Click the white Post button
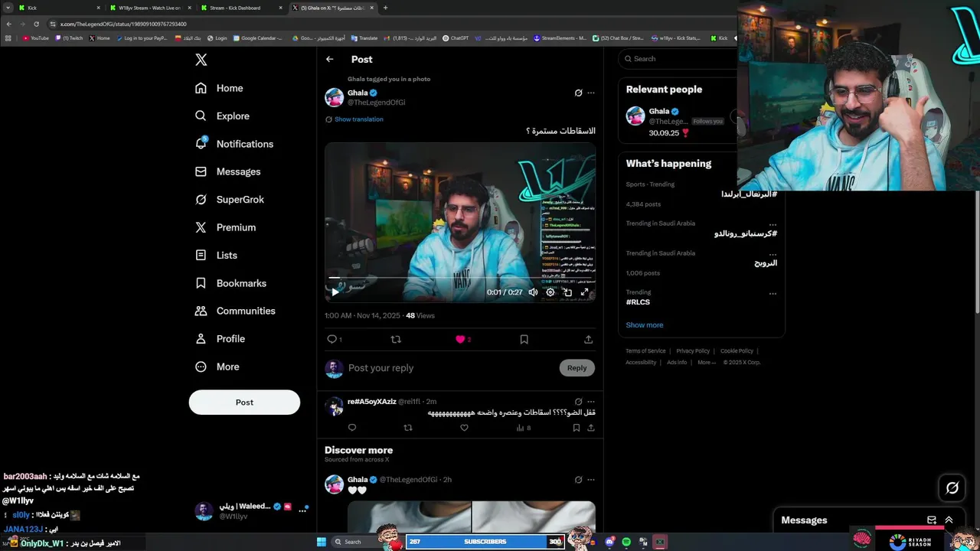The image size is (980, 551). tap(244, 403)
